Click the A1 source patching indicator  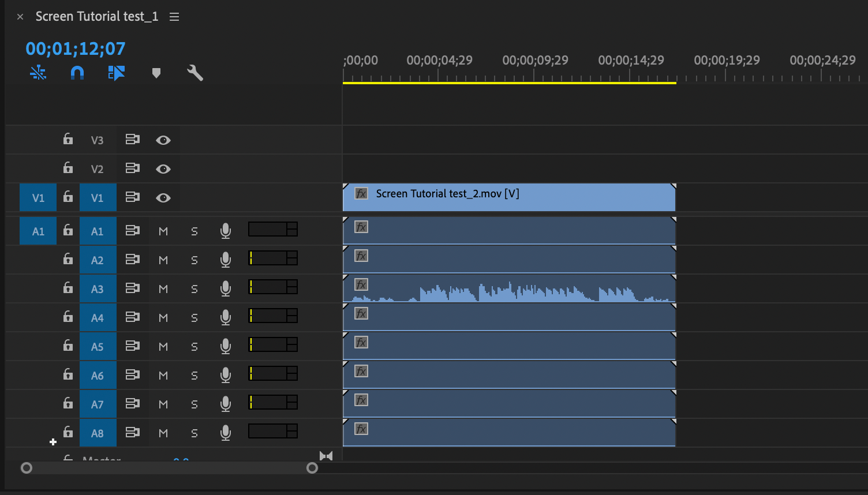click(38, 230)
